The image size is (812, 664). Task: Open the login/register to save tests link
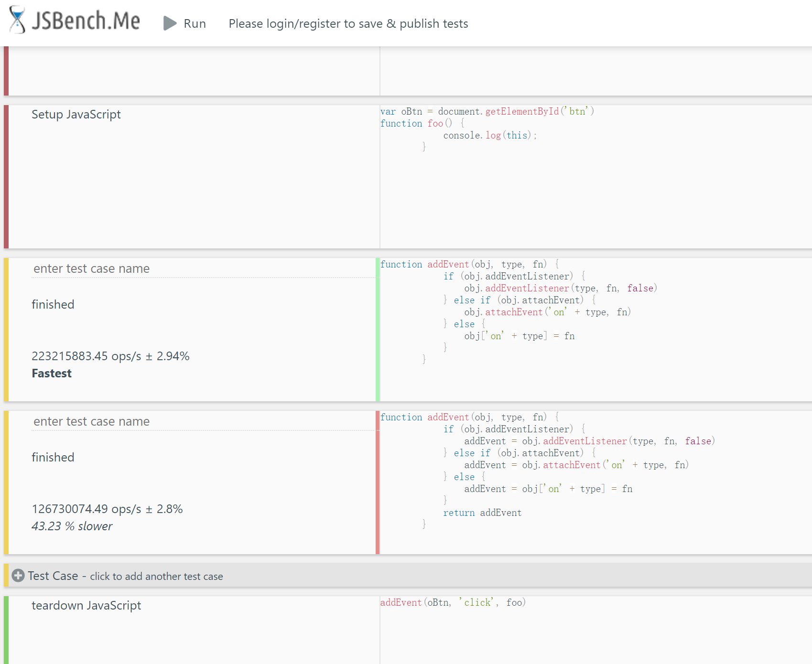tap(348, 23)
